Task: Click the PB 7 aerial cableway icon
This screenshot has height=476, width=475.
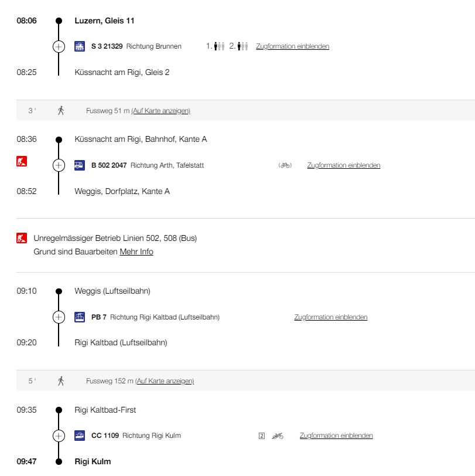Action: point(78,317)
